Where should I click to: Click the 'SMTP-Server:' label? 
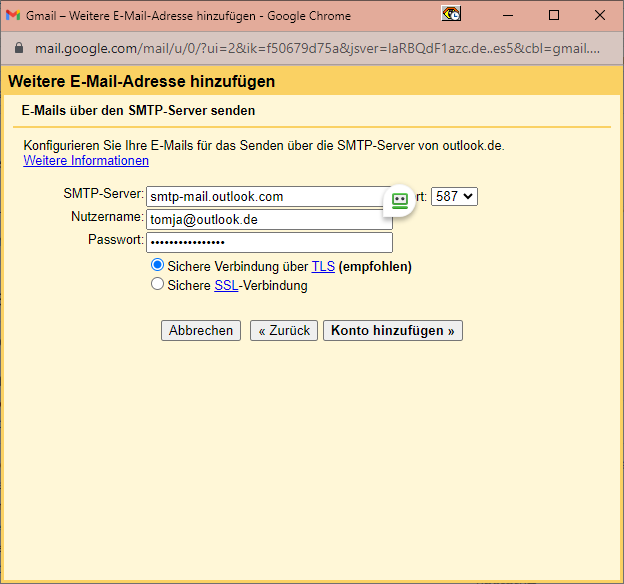[x=103, y=194]
